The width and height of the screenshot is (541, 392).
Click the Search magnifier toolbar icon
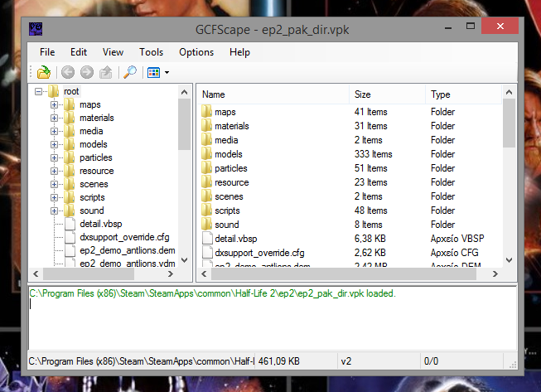pyautogui.click(x=130, y=72)
